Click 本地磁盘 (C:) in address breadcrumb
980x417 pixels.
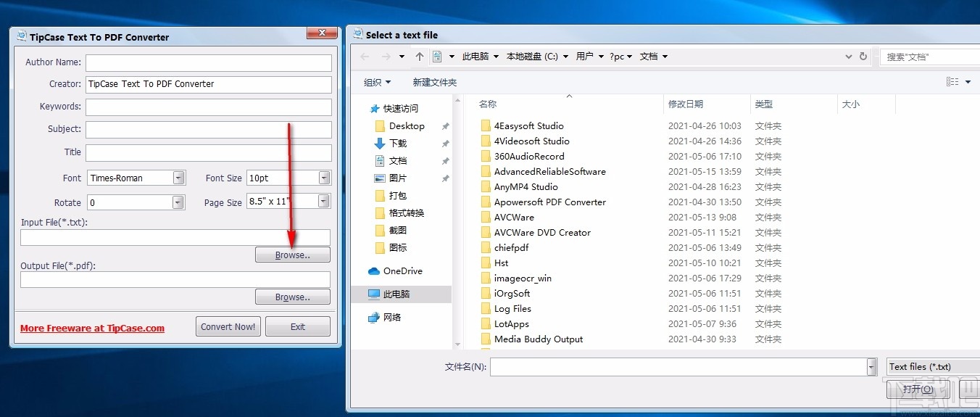[532, 57]
